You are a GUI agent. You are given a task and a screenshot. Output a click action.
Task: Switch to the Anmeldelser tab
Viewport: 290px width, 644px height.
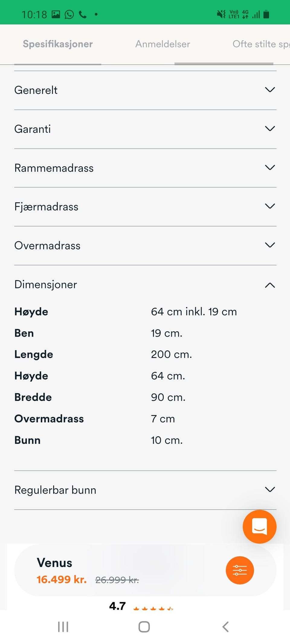pyautogui.click(x=163, y=44)
